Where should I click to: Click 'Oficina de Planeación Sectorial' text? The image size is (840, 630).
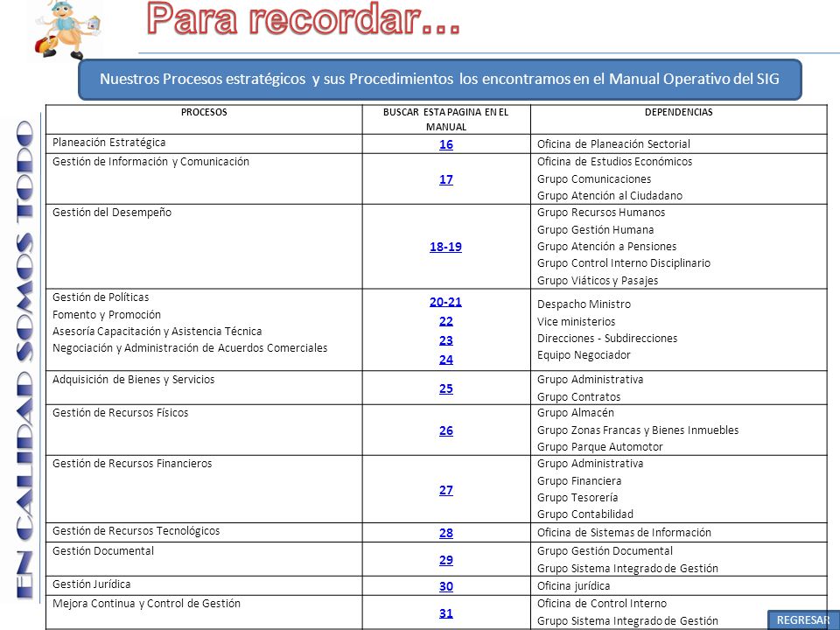tap(613, 144)
